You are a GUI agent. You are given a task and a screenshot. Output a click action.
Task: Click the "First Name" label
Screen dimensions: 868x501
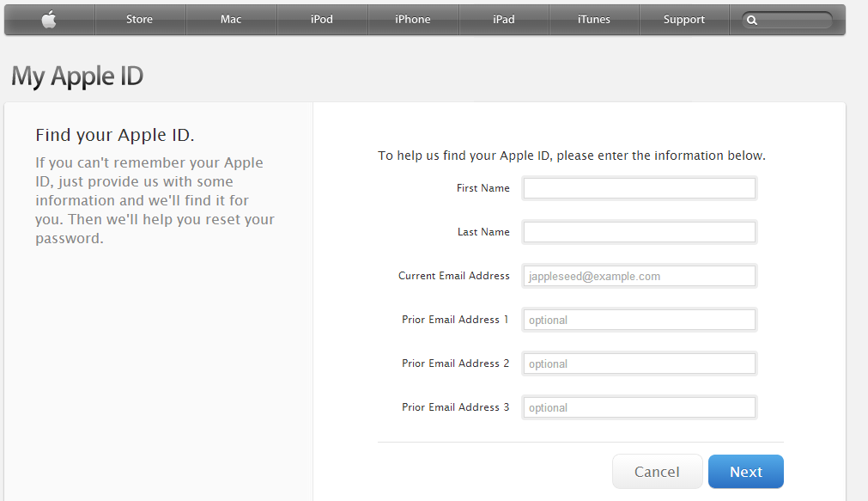click(483, 188)
